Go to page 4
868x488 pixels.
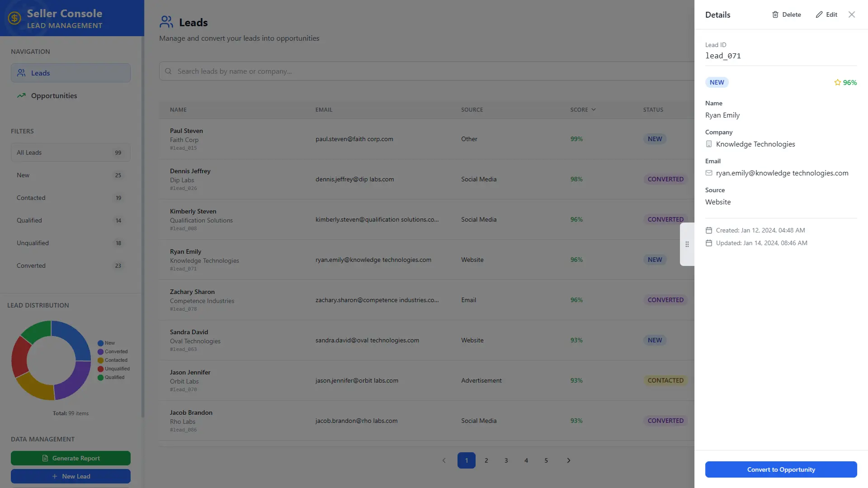point(526,460)
